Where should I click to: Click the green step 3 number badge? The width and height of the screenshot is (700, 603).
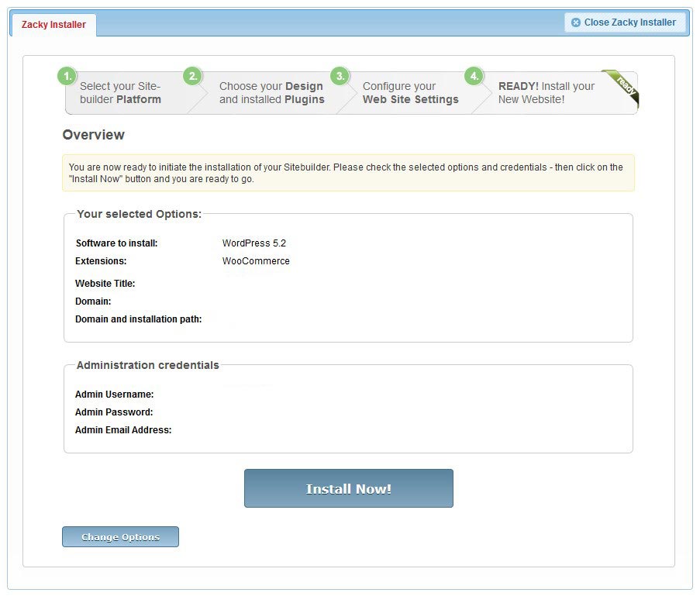[339, 77]
